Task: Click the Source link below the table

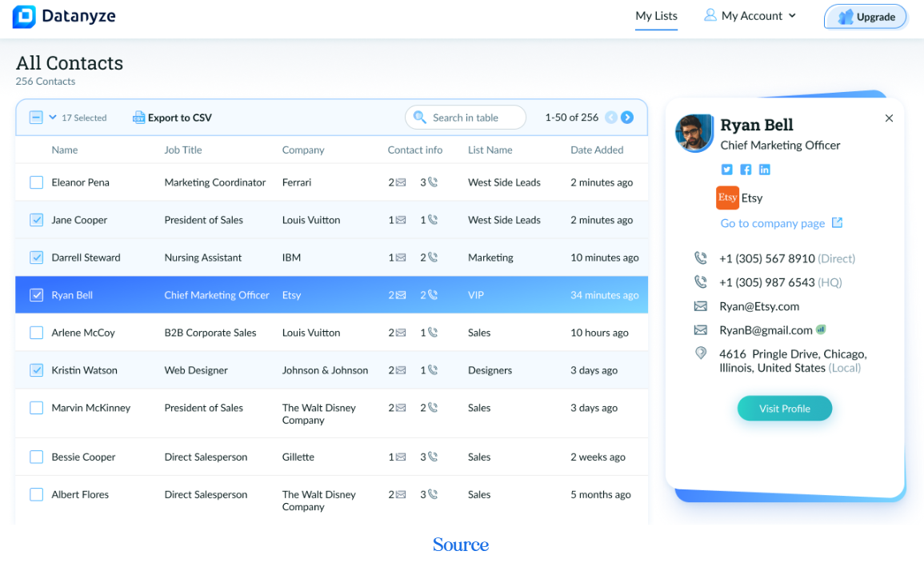Action: (x=461, y=544)
